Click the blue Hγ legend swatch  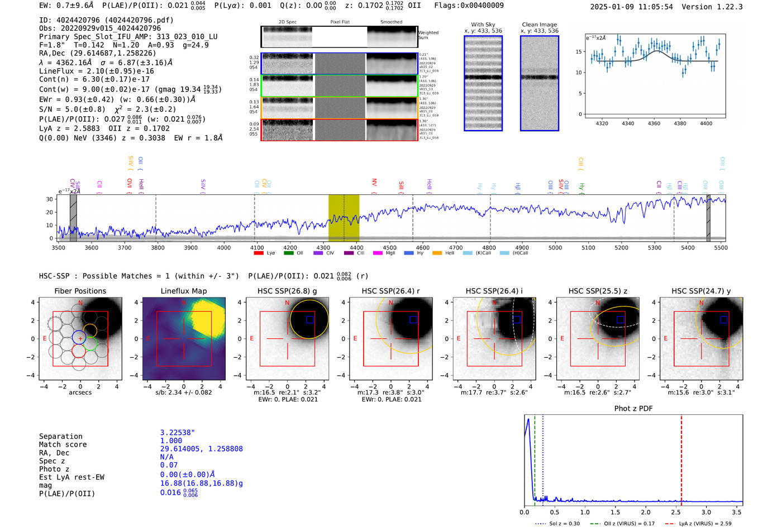[409, 253]
